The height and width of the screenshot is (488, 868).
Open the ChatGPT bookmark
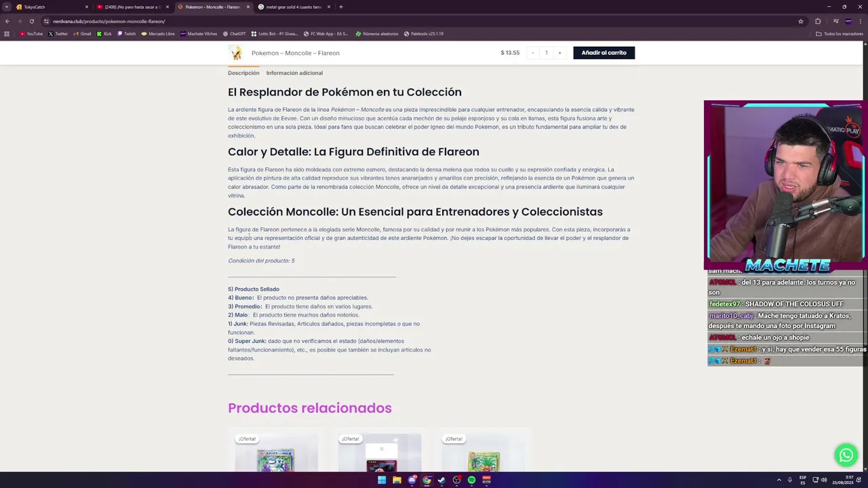[x=234, y=34]
